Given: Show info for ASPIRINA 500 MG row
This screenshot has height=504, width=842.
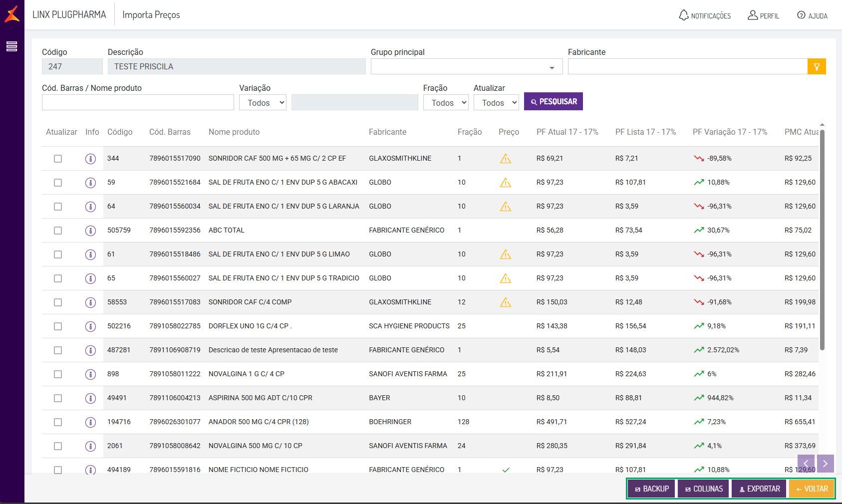Looking at the screenshot, I should tap(90, 398).
